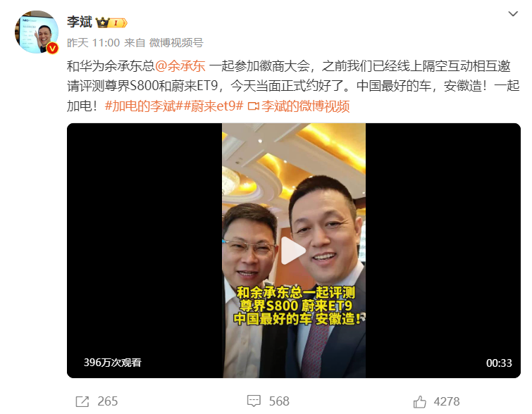Like the post with thumbs-up icon
Screen dimensions: 532x414
(x=419, y=401)
